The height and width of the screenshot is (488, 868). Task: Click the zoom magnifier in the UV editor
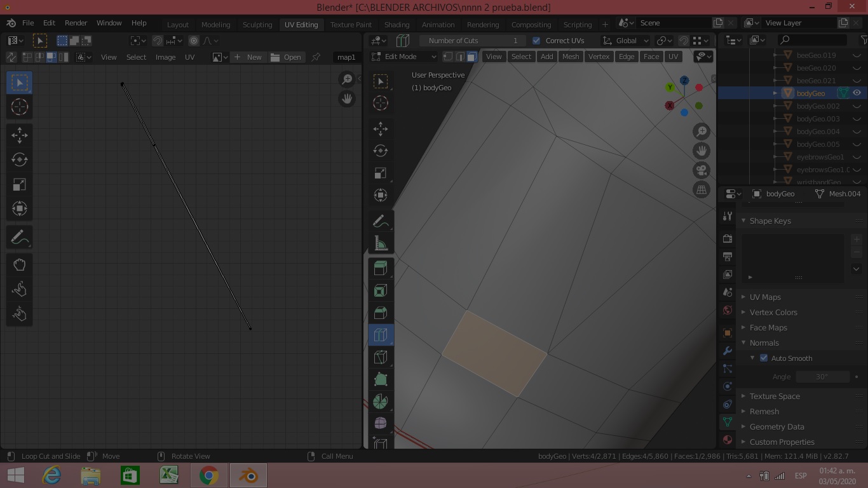pos(347,79)
